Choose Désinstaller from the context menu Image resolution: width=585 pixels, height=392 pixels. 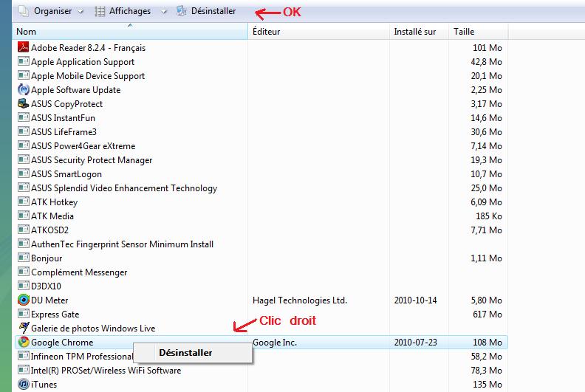click(x=193, y=352)
